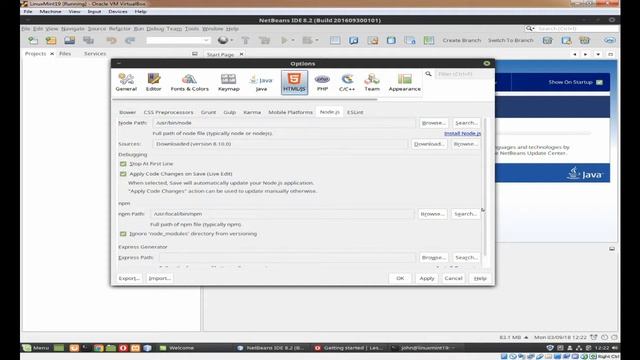Open Linux Mint Menu in taskbar
Viewport: 640px width, 360px height.
pos(36,348)
